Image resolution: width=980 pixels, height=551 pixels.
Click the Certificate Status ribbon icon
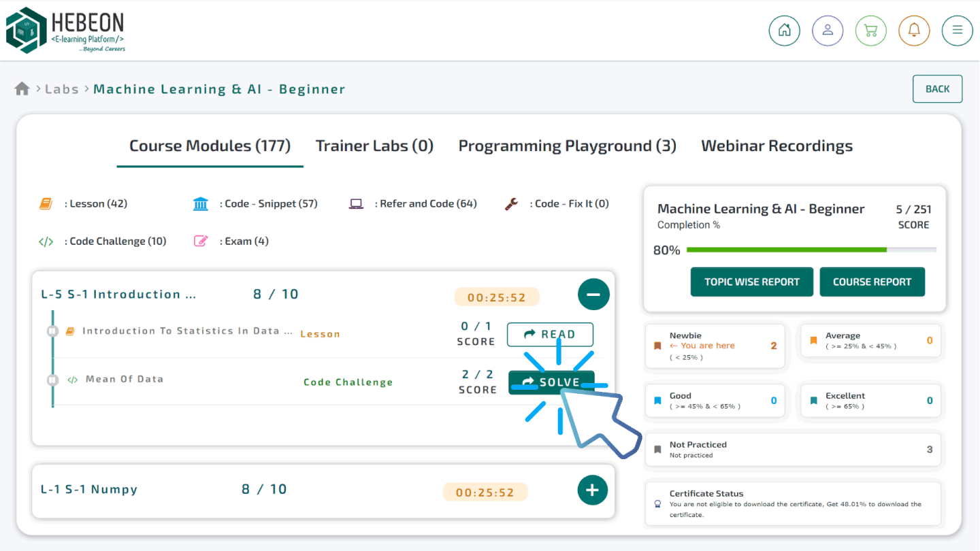tap(657, 504)
